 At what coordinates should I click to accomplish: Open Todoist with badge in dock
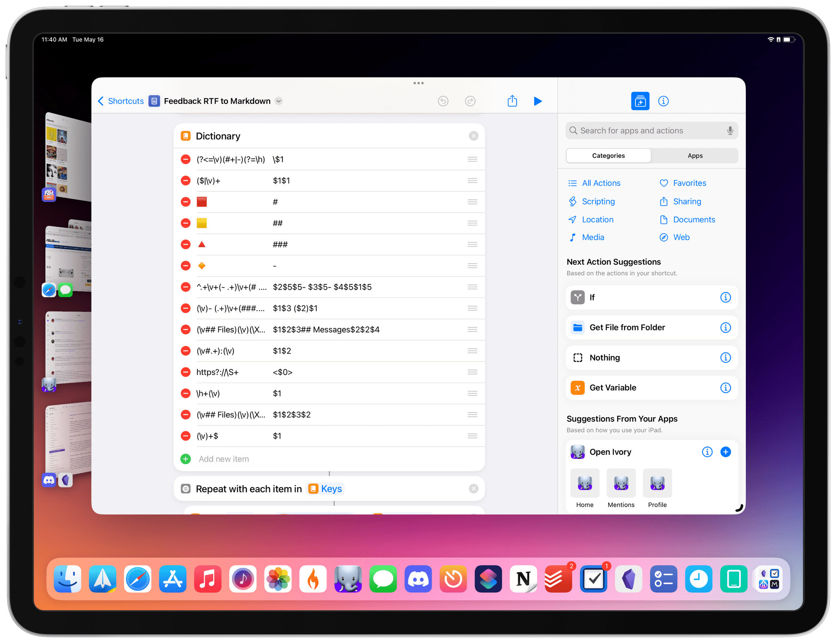point(558,579)
